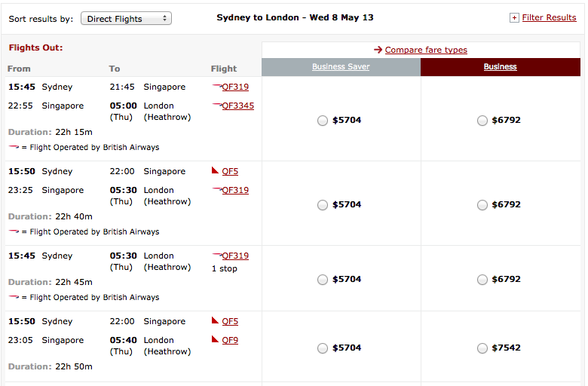This screenshot has height=386, width=588.
Task: Open the Direct Flights sort dropdown
Action: coord(126,18)
